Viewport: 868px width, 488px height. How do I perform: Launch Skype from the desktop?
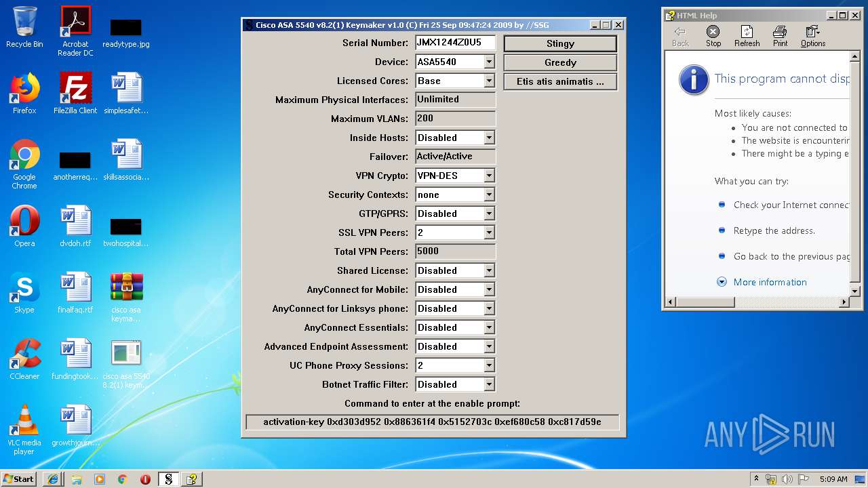coord(24,293)
